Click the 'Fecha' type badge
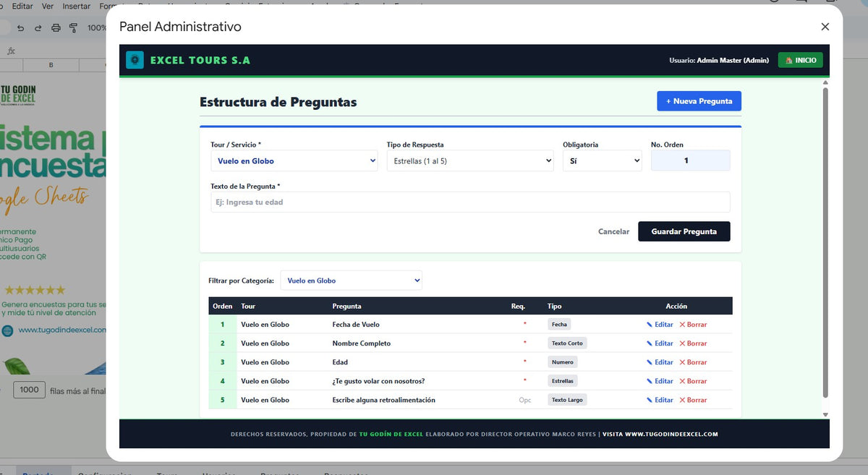Image resolution: width=868 pixels, height=475 pixels. point(559,325)
